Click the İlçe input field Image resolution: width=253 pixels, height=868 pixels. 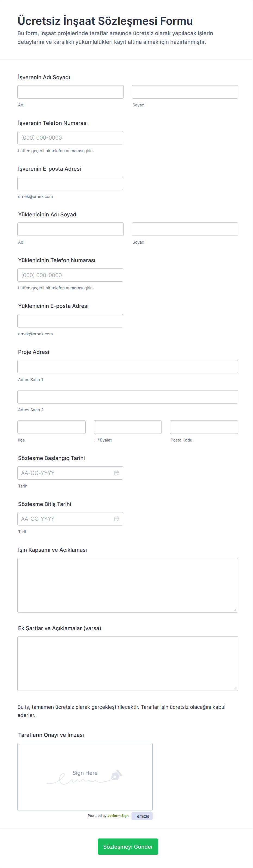pos(51,427)
